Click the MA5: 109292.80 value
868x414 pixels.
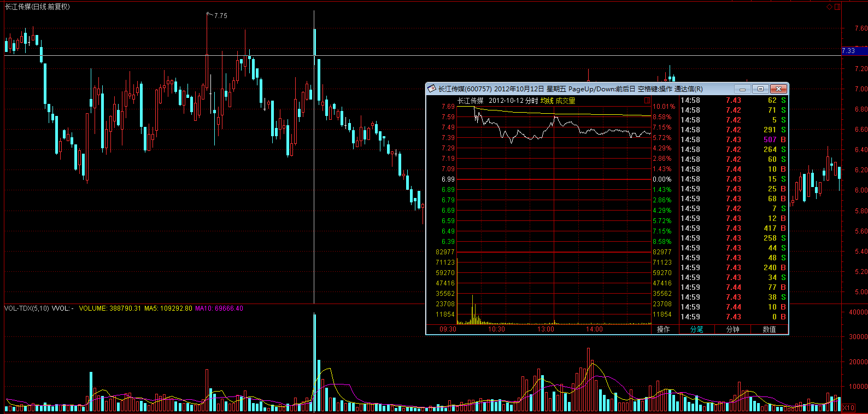[168, 308]
